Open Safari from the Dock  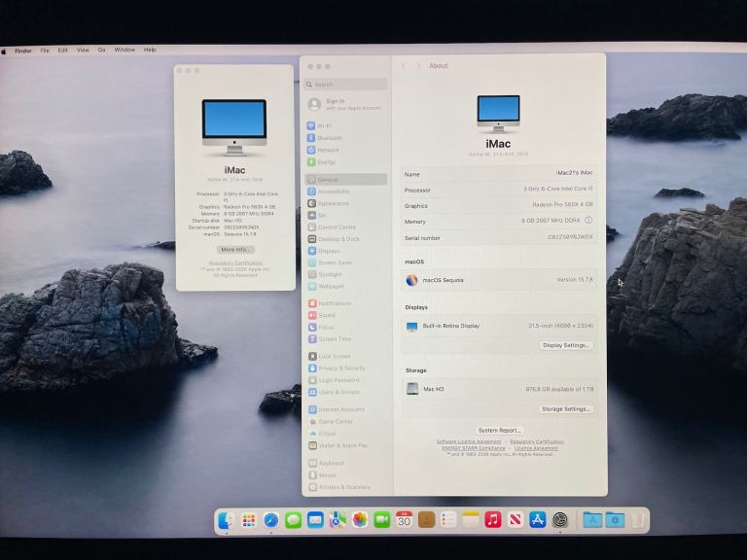pos(270,519)
